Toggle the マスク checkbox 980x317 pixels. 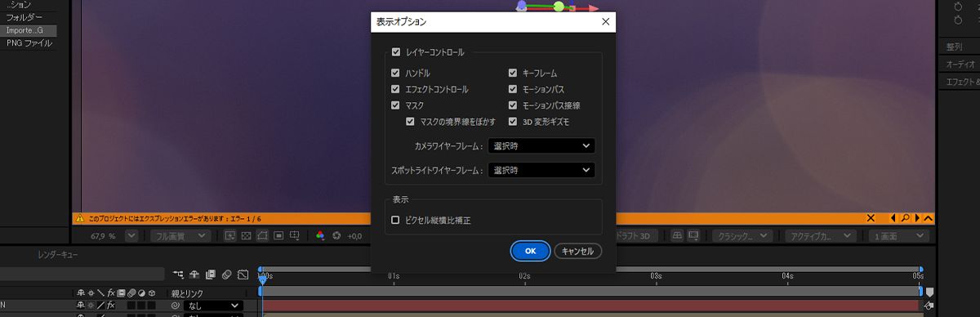(x=396, y=105)
